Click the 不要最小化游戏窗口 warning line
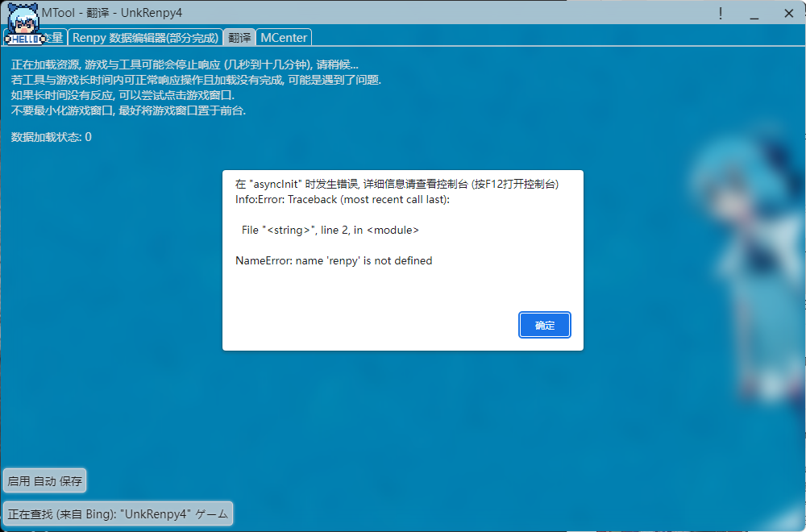The width and height of the screenshot is (806, 532). coord(128,110)
